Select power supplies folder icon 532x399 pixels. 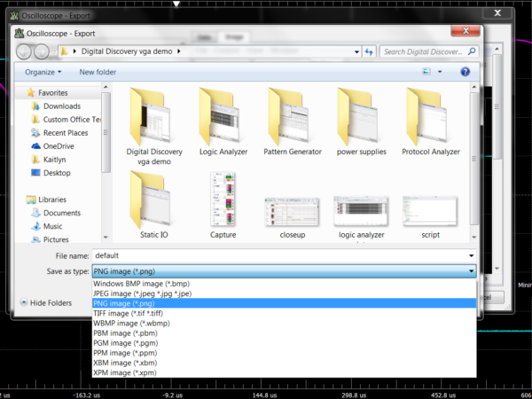(x=357, y=116)
